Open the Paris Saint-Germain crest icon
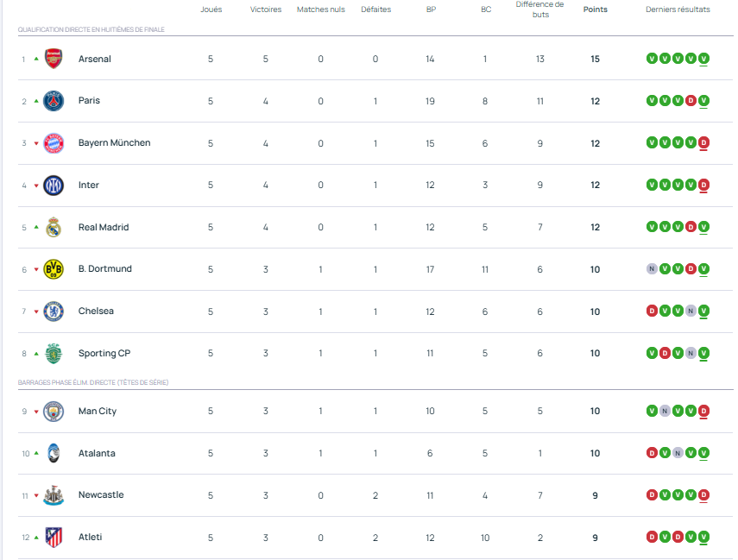 coord(54,101)
